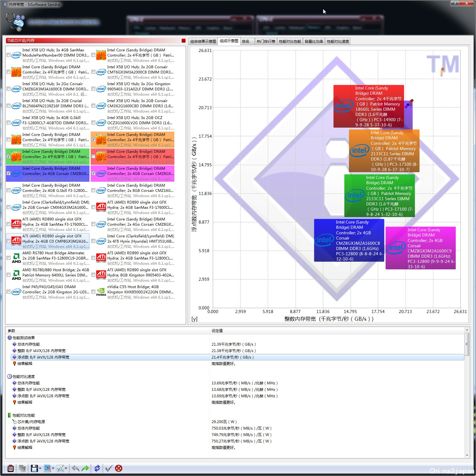Collapse the 性能对比性能 section in results list
This screenshot has width=476, height=476.
(10, 415)
